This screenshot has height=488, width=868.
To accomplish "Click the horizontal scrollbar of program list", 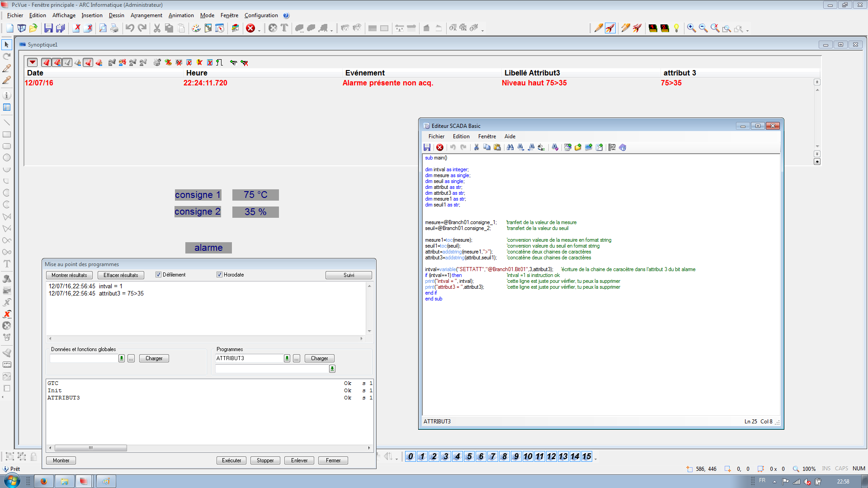I will click(x=90, y=448).
